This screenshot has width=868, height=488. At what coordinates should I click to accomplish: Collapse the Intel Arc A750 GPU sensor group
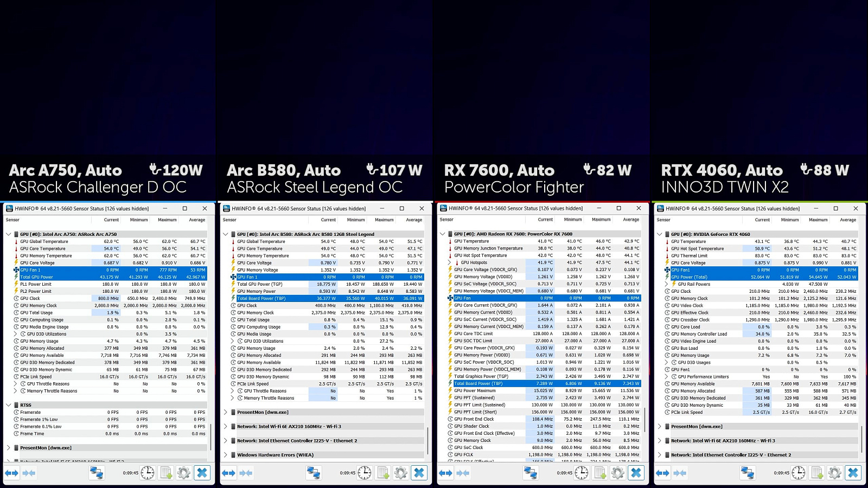pyautogui.click(x=8, y=234)
